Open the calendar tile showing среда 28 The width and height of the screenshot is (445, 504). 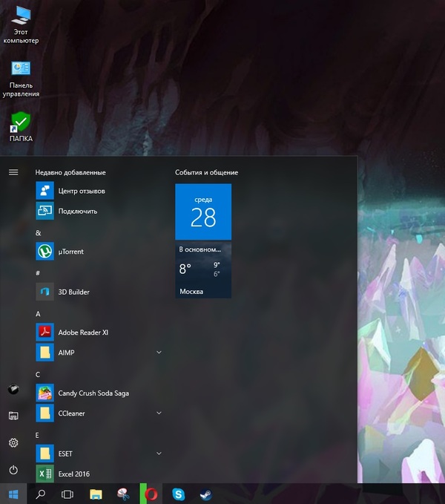point(202,212)
